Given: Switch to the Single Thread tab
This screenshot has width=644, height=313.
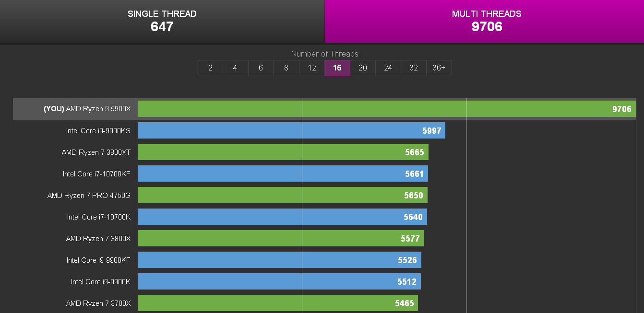Looking at the screenshot, I should tap(162, 21).
